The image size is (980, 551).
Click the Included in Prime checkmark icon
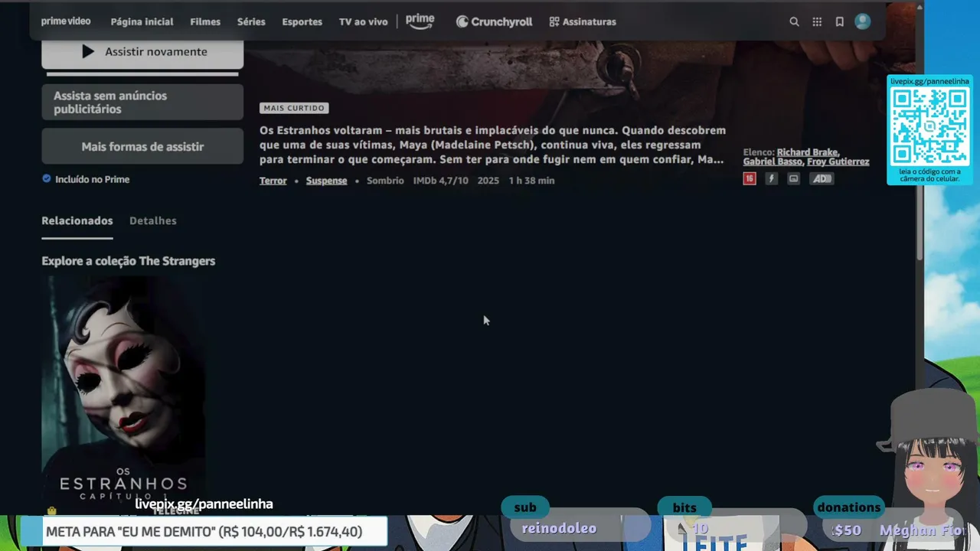(x=46, y=179)
